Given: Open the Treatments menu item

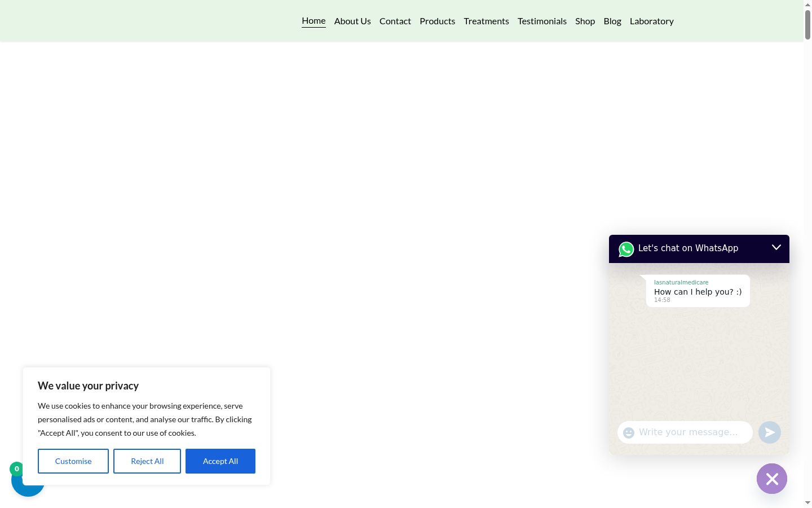Looking at the screenshot, I should [486, 21].
